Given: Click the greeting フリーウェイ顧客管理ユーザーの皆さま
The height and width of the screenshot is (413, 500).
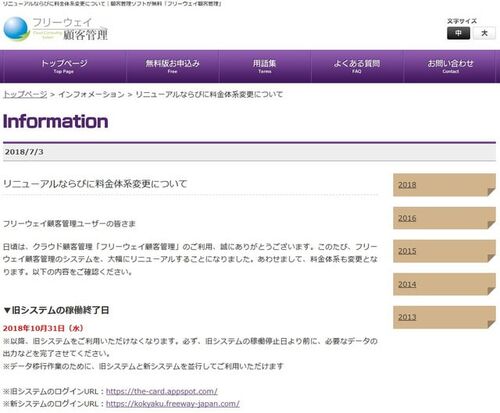Looking at the screenshot, I should pyautogui.click(x=69, y=224).
